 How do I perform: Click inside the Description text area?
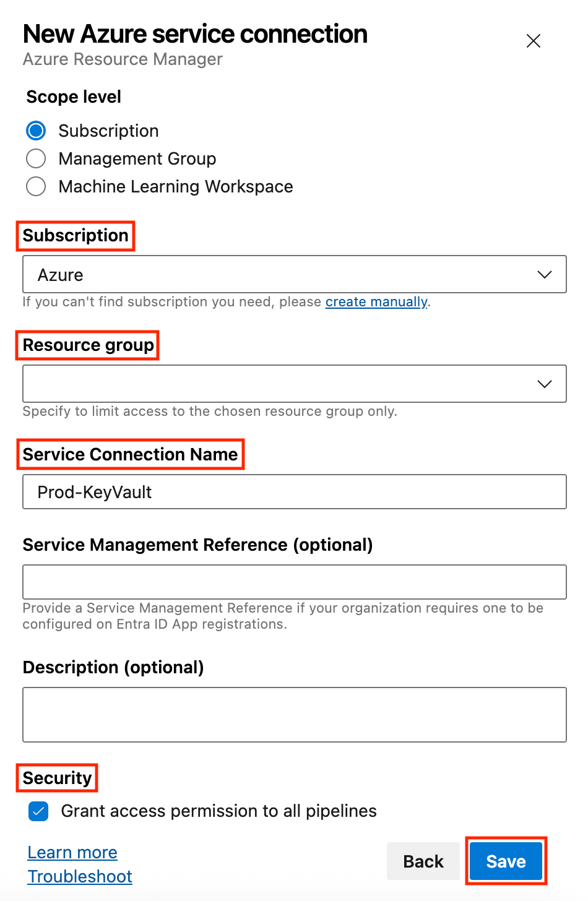[294, 714]
